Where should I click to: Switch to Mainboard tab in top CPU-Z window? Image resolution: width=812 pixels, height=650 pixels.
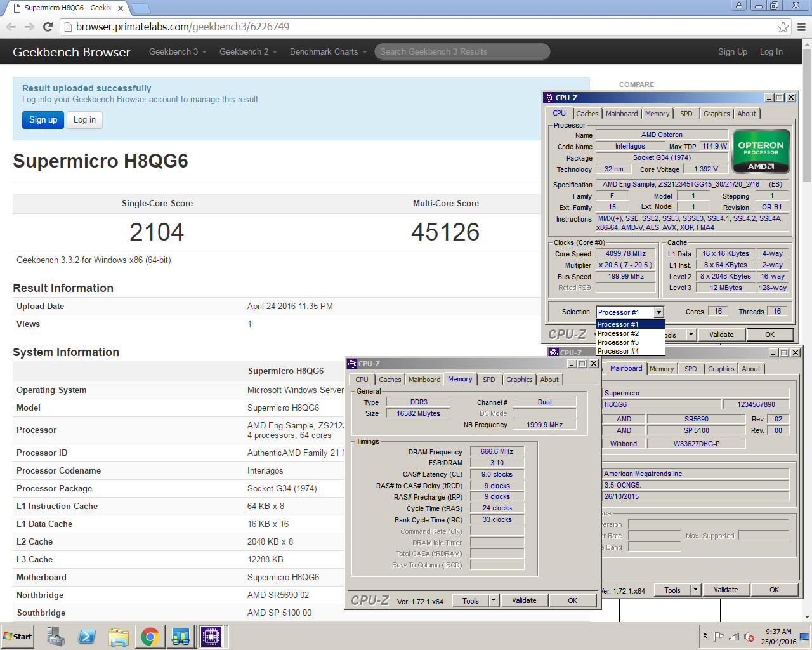[x=622, y=114]
